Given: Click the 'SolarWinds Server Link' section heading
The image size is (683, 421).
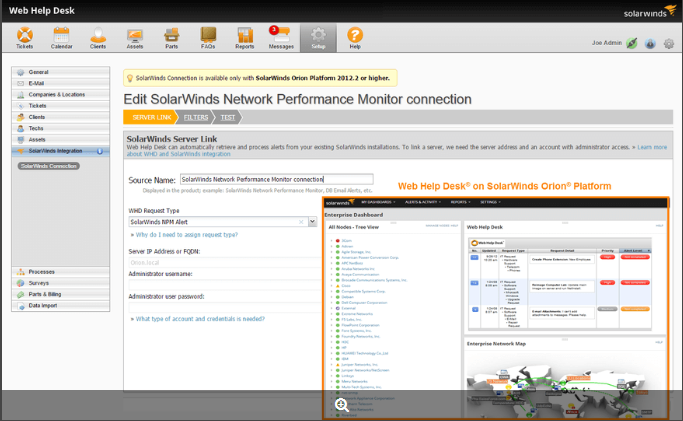Looking at the screenshot, I should [x=172, y=139].
